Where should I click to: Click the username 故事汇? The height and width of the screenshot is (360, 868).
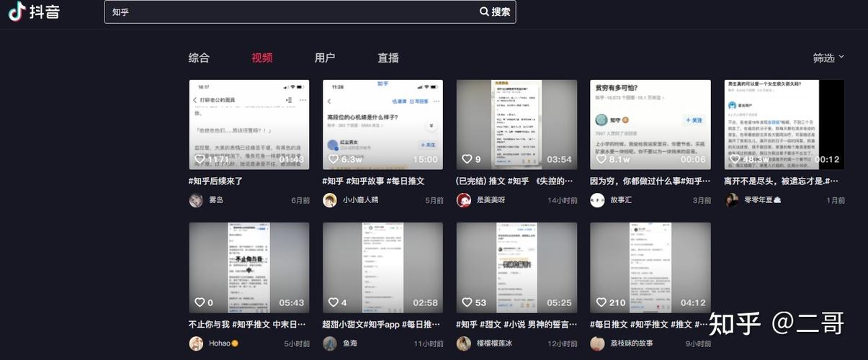621,200
